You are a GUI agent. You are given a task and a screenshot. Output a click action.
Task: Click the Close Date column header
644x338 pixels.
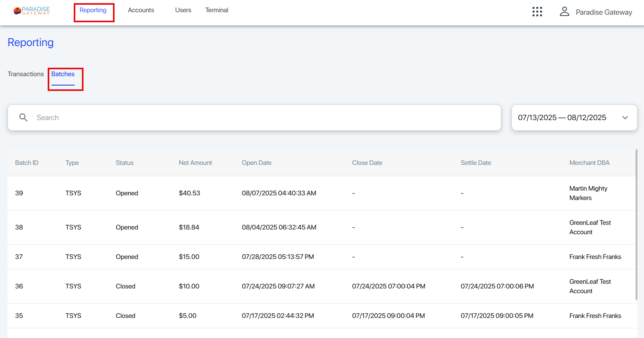tap(367, 163)
